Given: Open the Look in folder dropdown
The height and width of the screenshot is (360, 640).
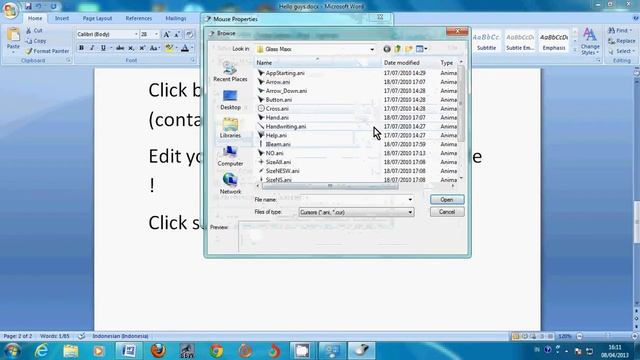Looking at the screenshot, I should pos(372,49).
